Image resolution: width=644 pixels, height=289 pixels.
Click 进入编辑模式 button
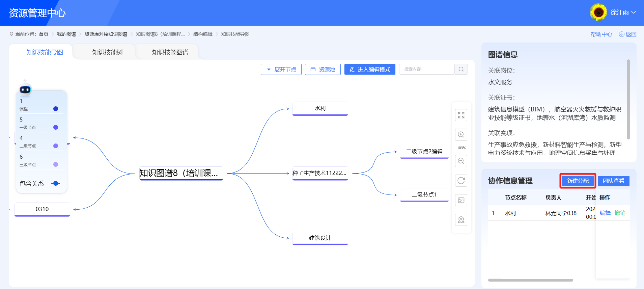(370, 69)
